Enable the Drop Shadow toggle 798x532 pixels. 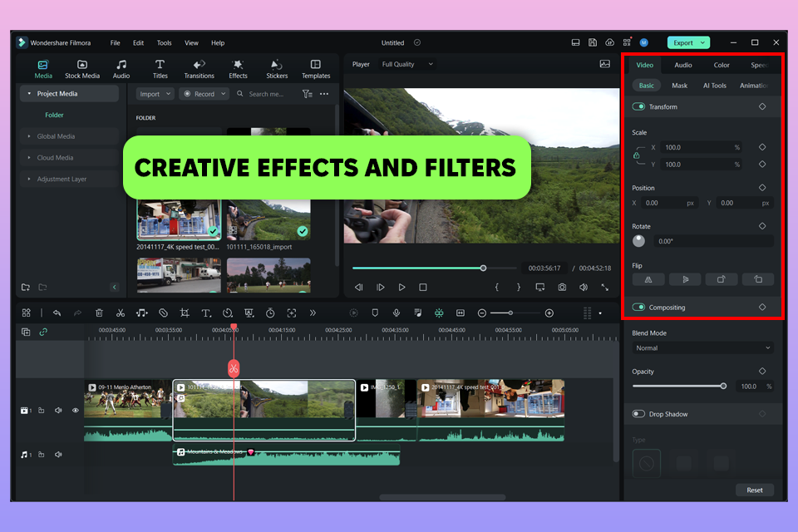point(638,414)
